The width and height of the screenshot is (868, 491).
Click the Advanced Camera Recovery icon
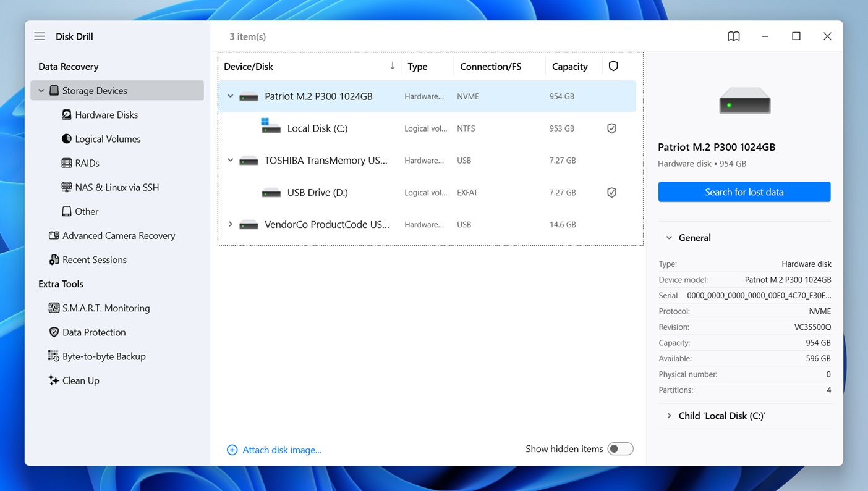click(x=54, y=235)
